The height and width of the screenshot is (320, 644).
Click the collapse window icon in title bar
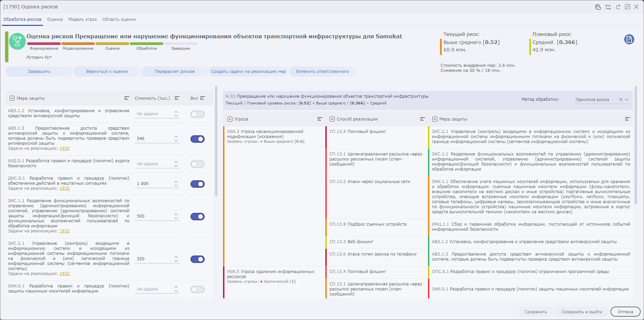pos(627,7)
